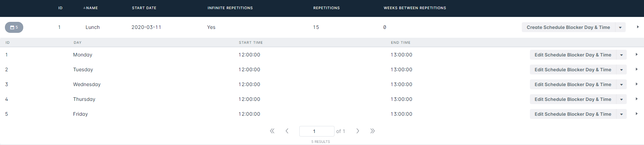Click the page number input field

317,131
